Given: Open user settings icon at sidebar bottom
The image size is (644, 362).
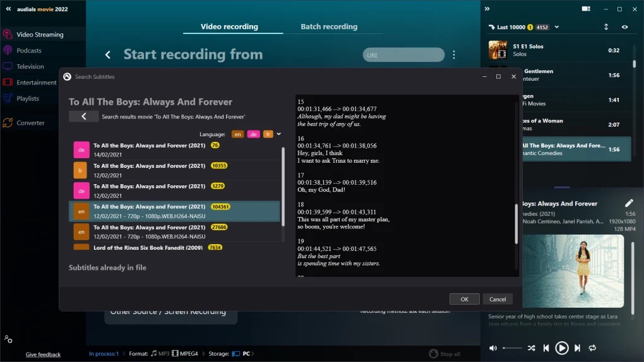Looking at the screenshot, I should coord(8,339).
